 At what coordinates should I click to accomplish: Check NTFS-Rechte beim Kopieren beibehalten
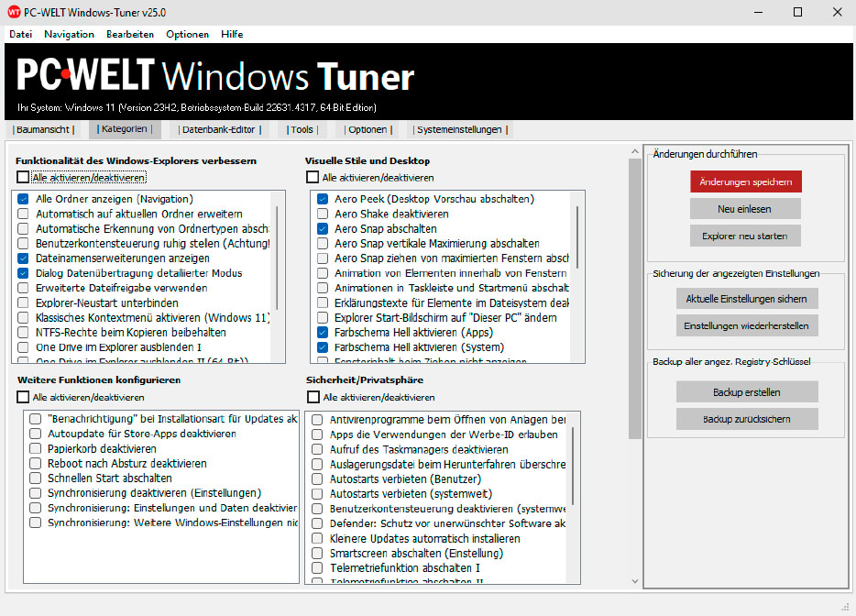[x=23, y=332]
